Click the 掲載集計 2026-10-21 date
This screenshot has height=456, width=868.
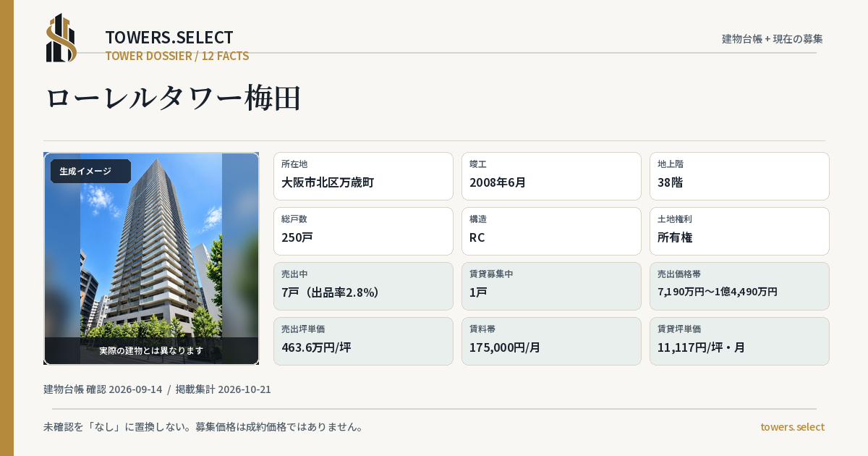click(224, 389)
